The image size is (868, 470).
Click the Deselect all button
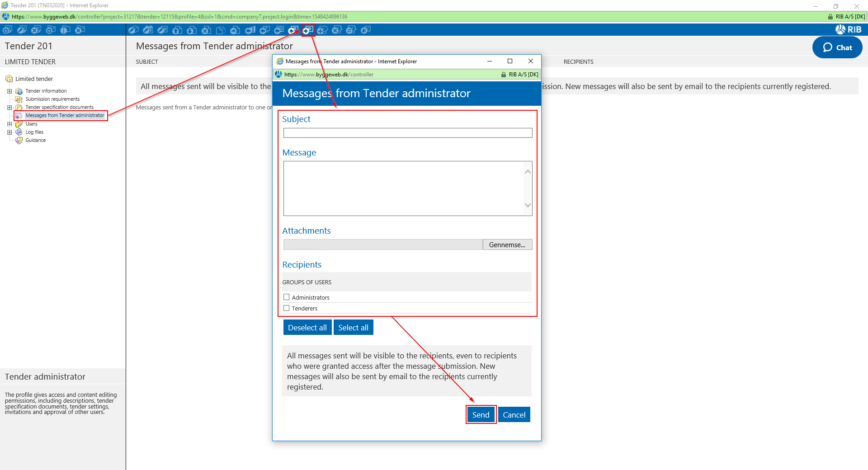[x=307, y=328]
